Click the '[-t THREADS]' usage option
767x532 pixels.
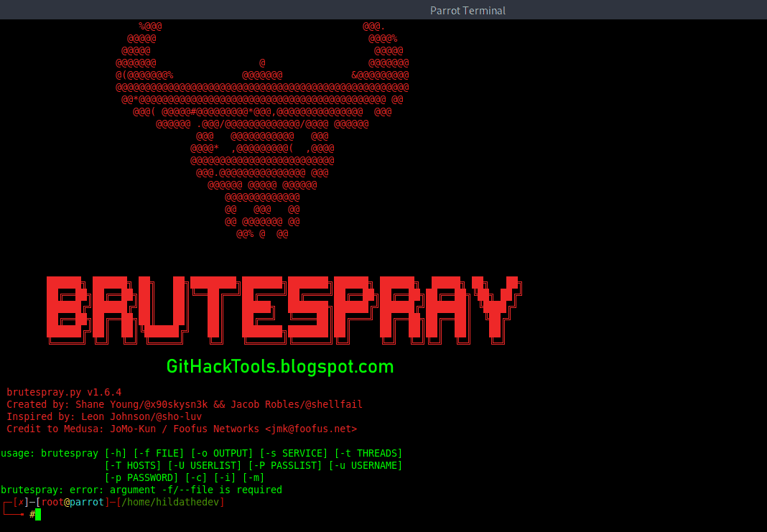click(x=368, y=453)
